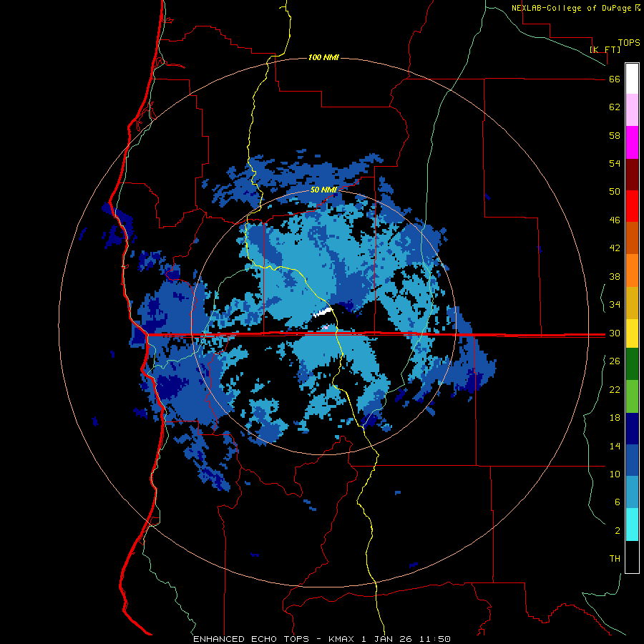Click the white echo top near radar center
Screen dimensions: 644x644
coord(323,313)
